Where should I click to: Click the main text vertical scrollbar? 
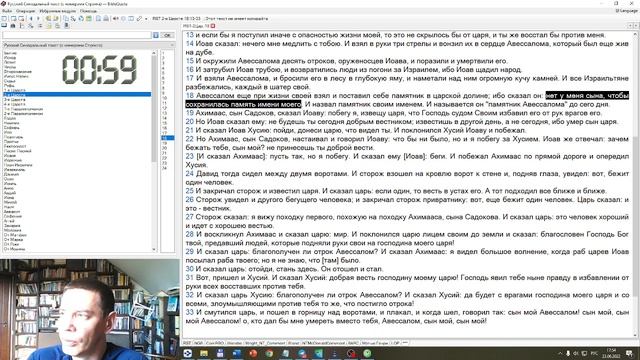(635, 184)
